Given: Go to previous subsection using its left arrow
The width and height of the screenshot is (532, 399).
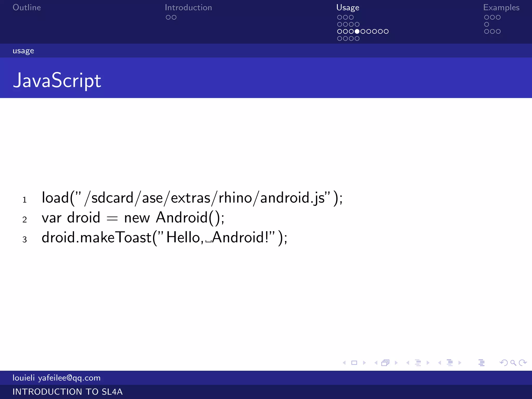Looking at the screenshot, I should [x=408, y=363].
